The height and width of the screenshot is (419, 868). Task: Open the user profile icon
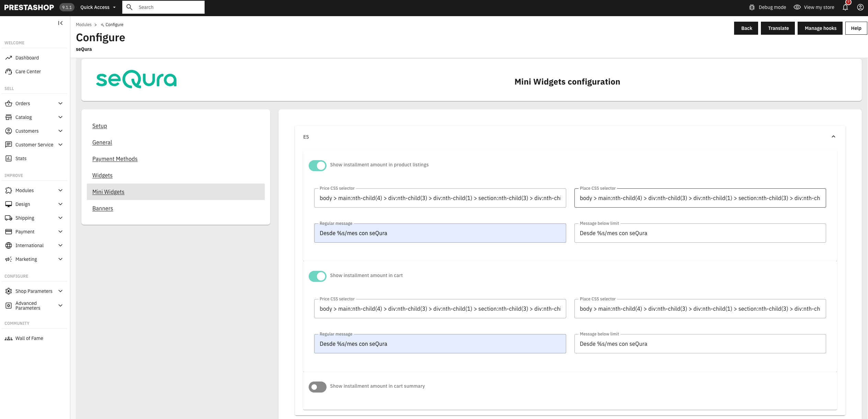(x=860, y=7)
